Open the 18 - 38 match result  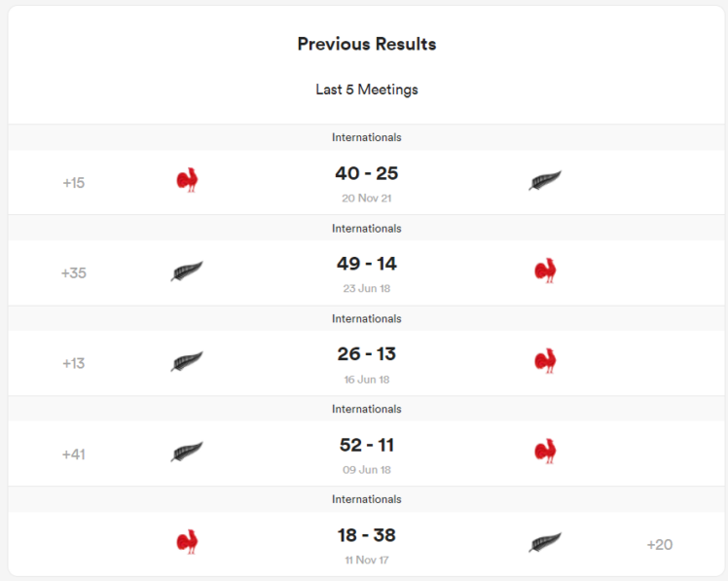(x=367, y=535)
